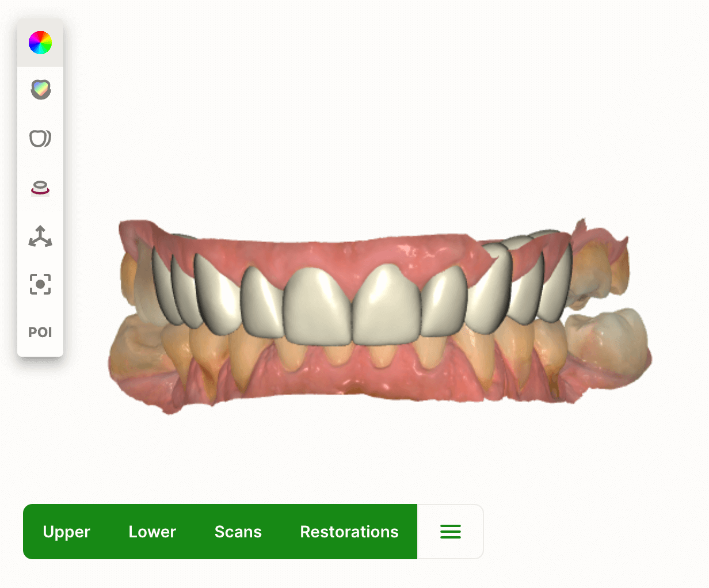The width and height of the screenshot is (709, 588).
Task: Click the implant margin ring icon
Action: pos(40,188)
